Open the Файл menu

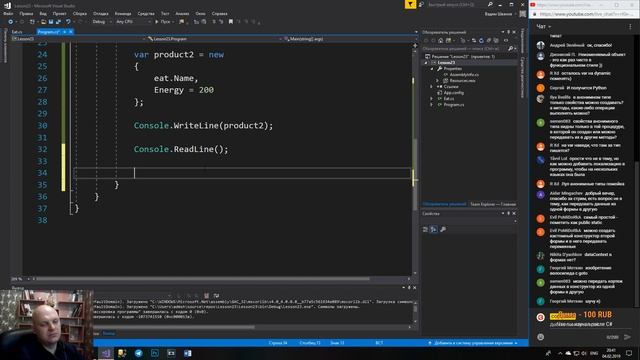8,13
